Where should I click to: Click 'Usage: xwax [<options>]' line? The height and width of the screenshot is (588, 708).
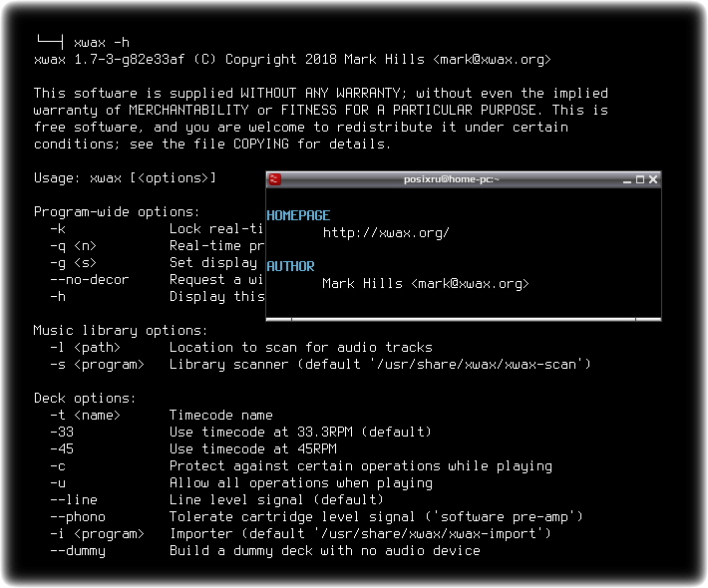(x=125, y=177)
